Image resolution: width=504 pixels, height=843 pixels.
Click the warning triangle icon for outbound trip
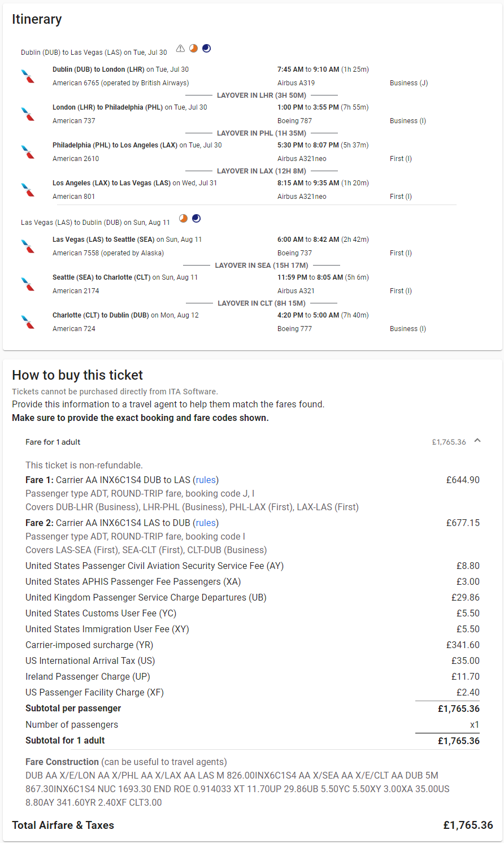pos(180,49)
